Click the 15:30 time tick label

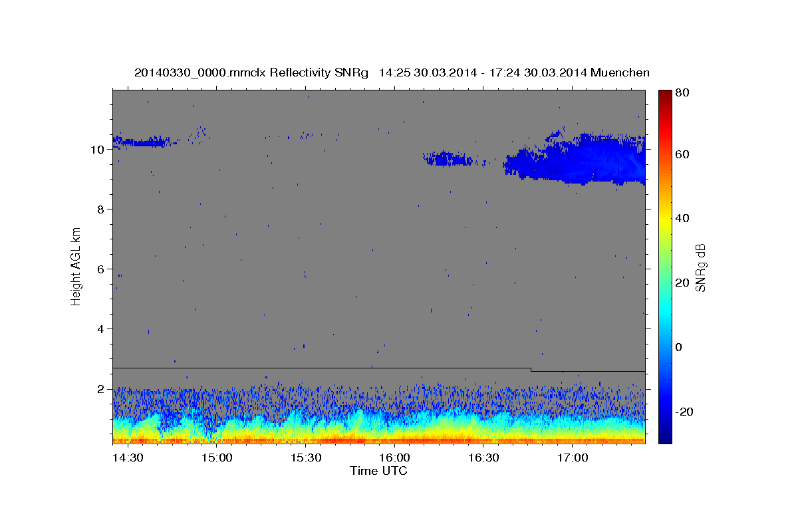tap(305, 458)
